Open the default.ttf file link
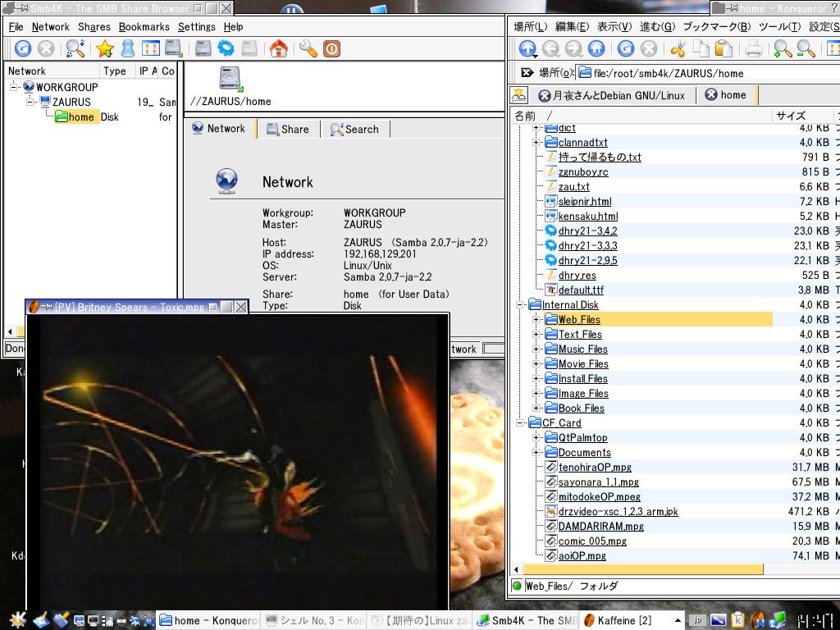Image resolution: width=840 pixels, height=630 pixels. tap(581, 290)
